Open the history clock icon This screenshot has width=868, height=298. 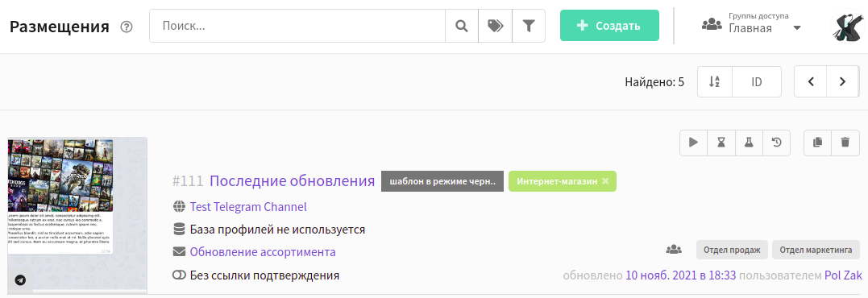pos(777,143)
